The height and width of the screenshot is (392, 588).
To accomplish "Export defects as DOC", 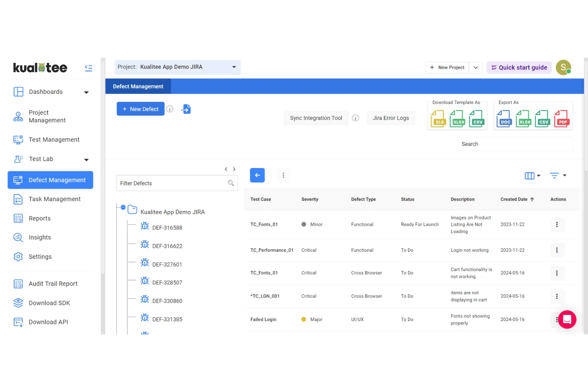I will (x=505, y=119).
